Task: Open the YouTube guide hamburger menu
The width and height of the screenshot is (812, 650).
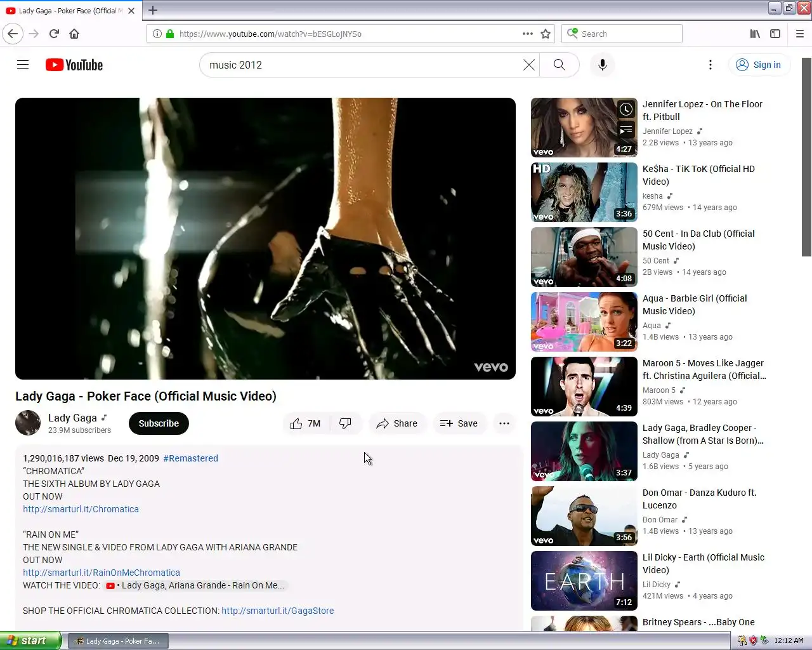Action: [23, 65]
